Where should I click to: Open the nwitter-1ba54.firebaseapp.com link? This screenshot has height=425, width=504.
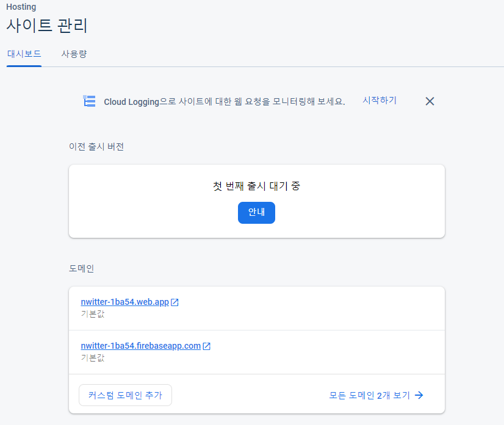point(141,346)
